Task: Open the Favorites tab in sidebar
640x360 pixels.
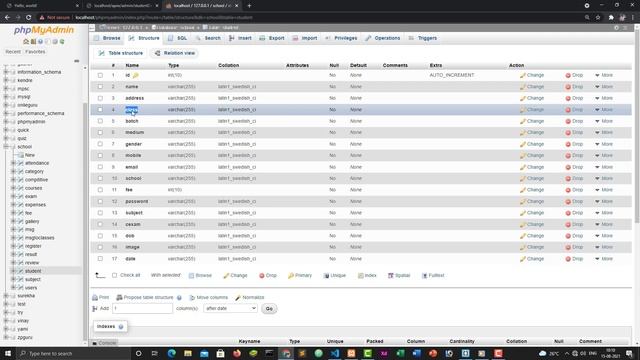Action: coord(35,52)
